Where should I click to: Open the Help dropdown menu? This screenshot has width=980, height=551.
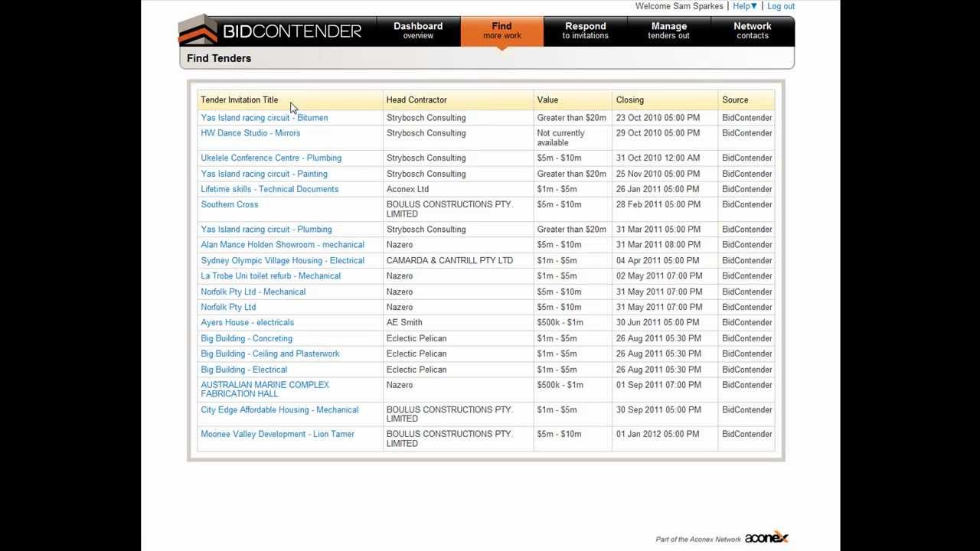tap(745, 6)
